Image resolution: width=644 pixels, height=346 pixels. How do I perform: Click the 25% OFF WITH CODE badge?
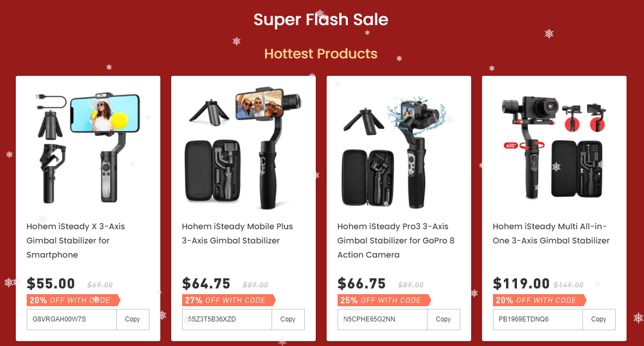(x=384, y=300)
